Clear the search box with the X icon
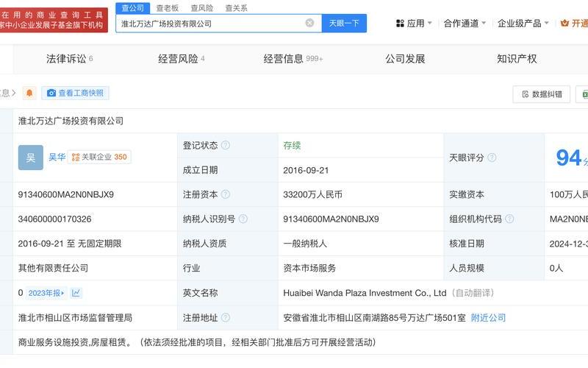 click(x=309, y=24)
